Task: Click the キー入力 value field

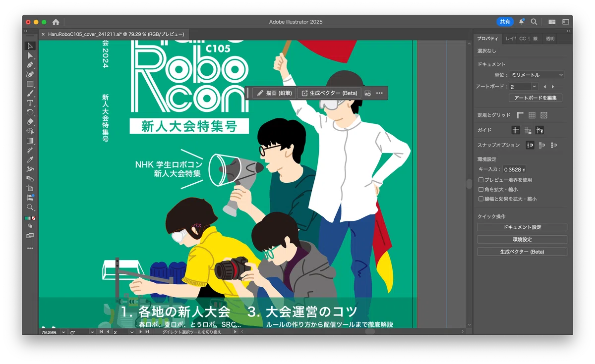Action: [x=514, y=169]
